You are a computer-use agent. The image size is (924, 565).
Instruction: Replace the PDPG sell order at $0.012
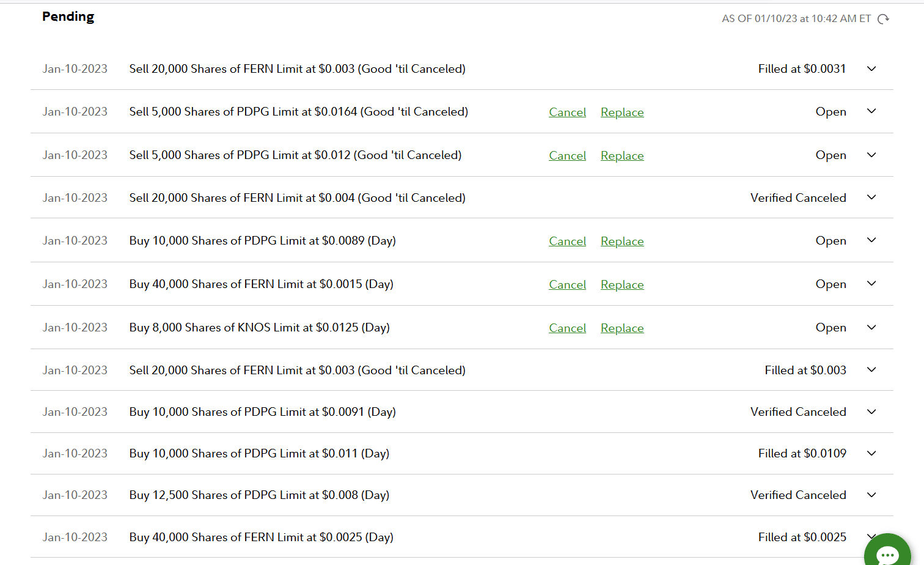click(622, 156)
